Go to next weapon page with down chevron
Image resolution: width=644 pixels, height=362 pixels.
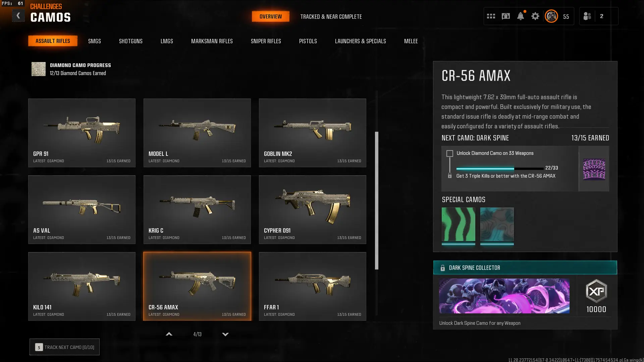(225, 334)
